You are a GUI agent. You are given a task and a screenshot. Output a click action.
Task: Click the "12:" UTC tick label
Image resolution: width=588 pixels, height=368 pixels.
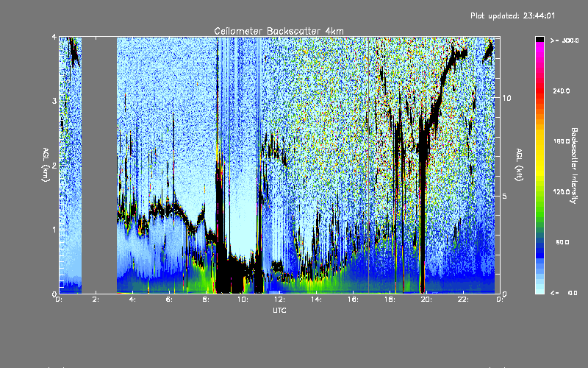(x=279, y=300)
